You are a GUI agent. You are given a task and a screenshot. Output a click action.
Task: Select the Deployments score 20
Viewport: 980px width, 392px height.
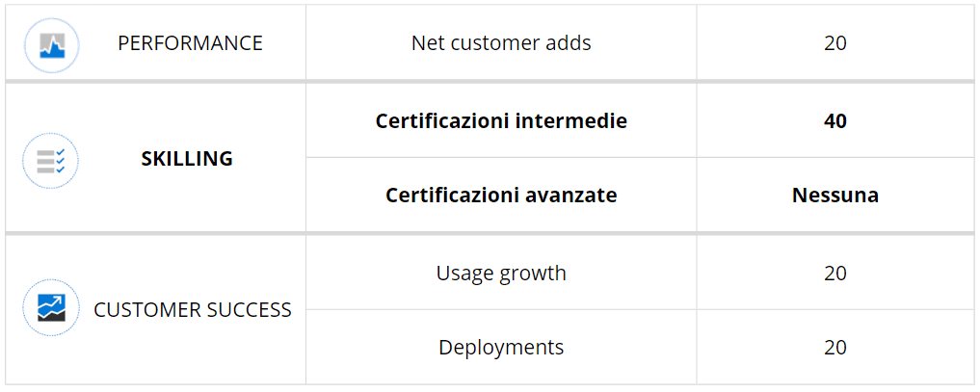tap(835, 347)
